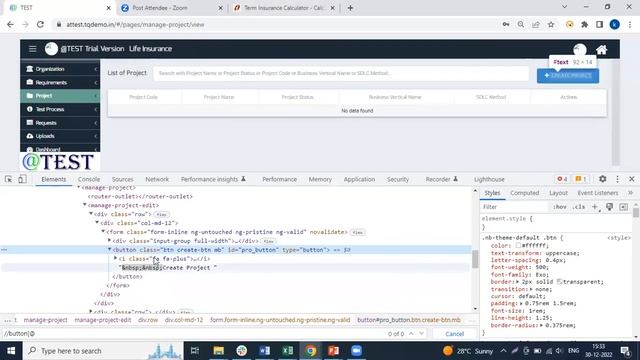Open the Zoom app on the taskbar
This screenshot has height=360, width=640.
click(356, 351)
